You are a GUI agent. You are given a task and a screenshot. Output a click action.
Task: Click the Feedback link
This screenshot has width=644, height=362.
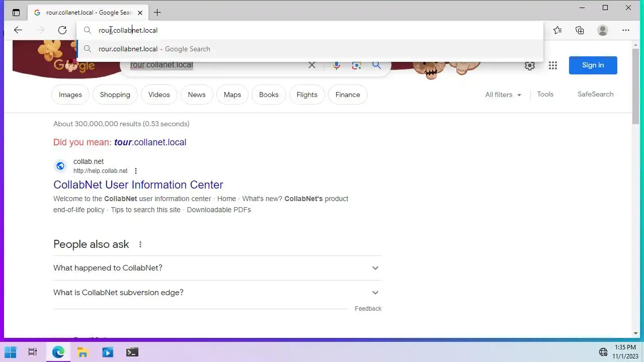368,309
